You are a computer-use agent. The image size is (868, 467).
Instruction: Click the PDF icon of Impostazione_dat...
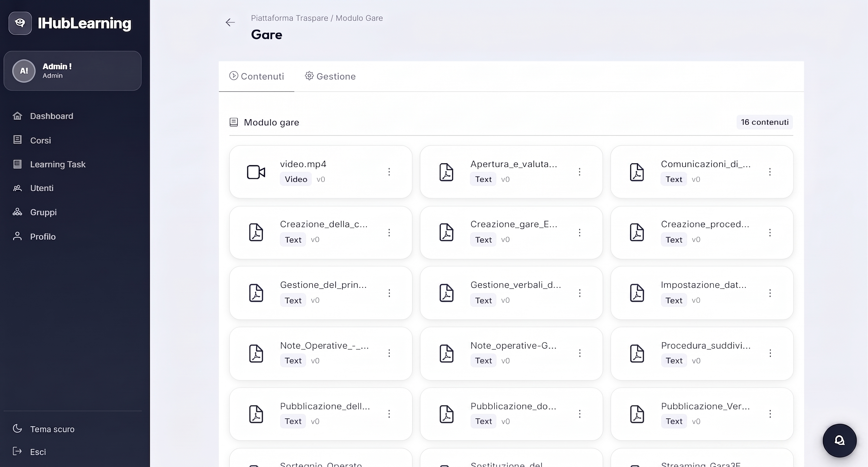tap(637, 293)
